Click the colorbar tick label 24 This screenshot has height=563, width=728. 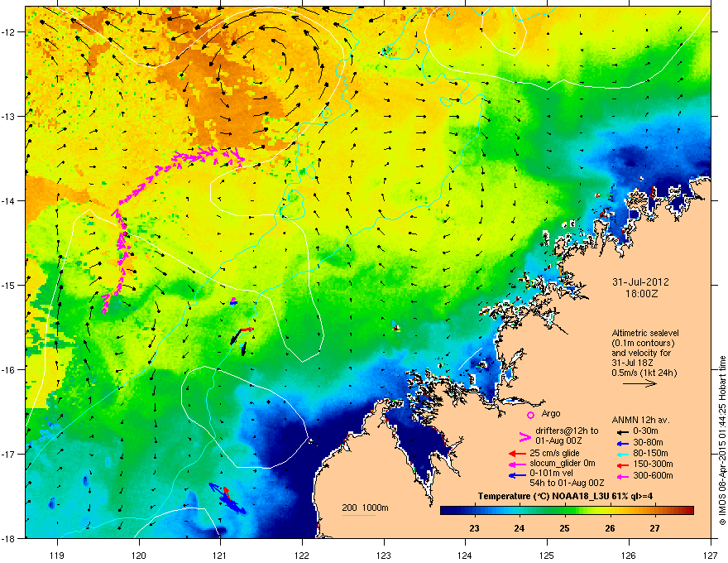(x=520, y=528)
